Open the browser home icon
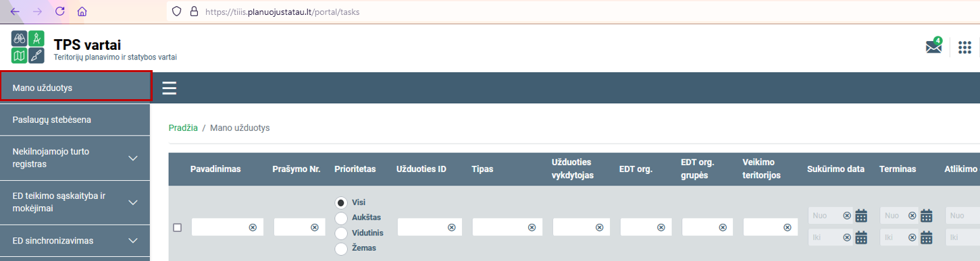Image resolution: width=980 pixels, height=261 pixels. tap(82, 11)
